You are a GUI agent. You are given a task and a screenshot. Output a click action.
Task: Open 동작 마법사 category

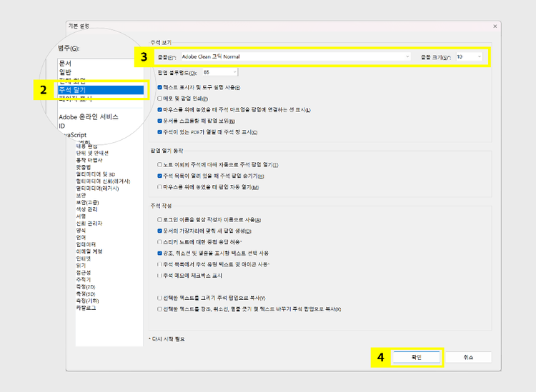coord(89,160)
